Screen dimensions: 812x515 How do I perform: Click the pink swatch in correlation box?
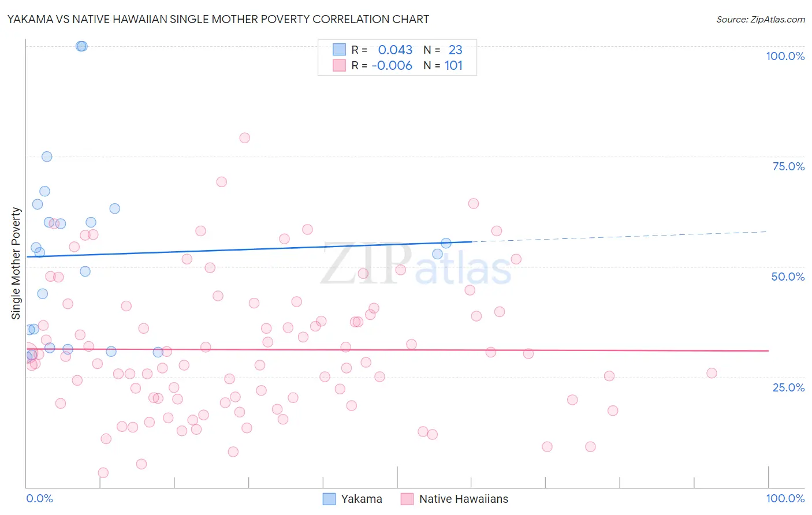click(339, 65)
